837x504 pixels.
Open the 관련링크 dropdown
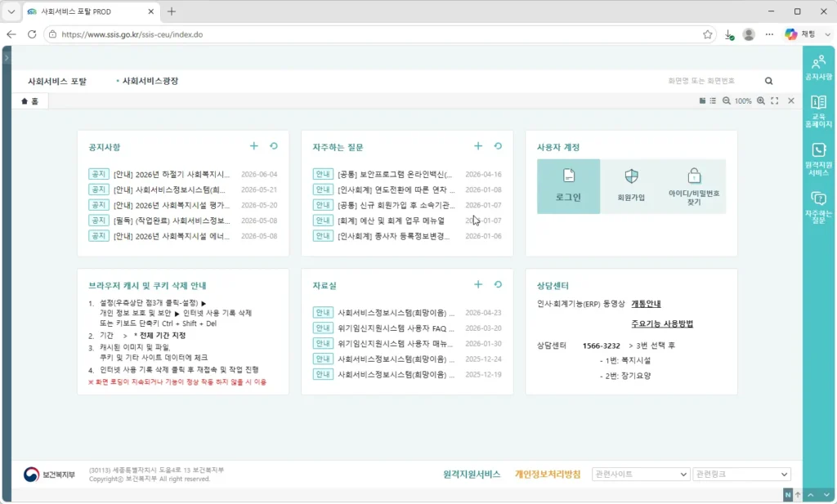click(x=741, y=474)
